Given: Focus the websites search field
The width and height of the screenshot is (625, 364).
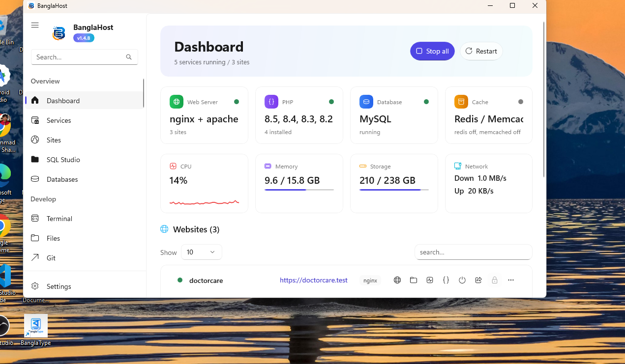Looking at the screenshot, I should point(473,252).
